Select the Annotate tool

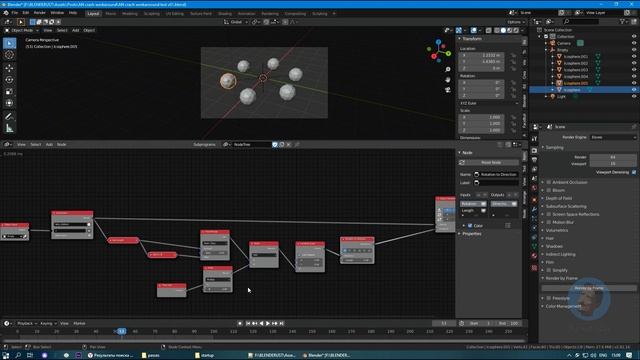(x=9, y=117)
